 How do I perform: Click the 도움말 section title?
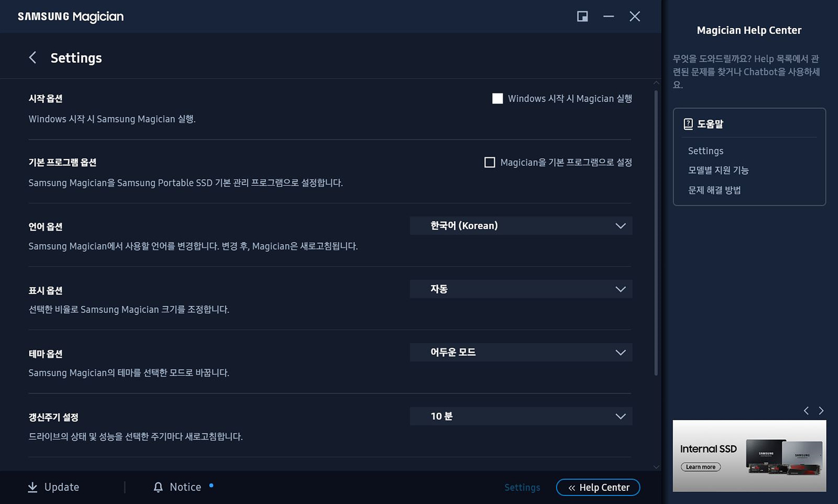710,124
